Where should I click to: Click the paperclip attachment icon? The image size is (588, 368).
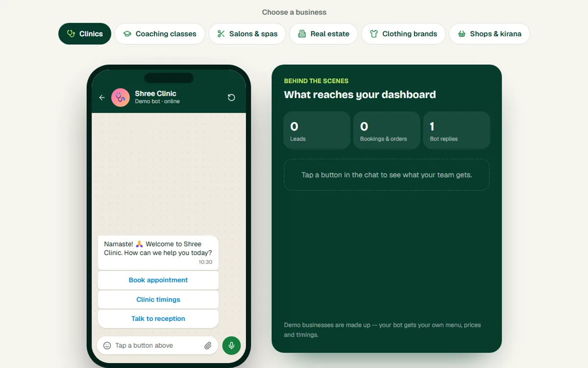208,345
